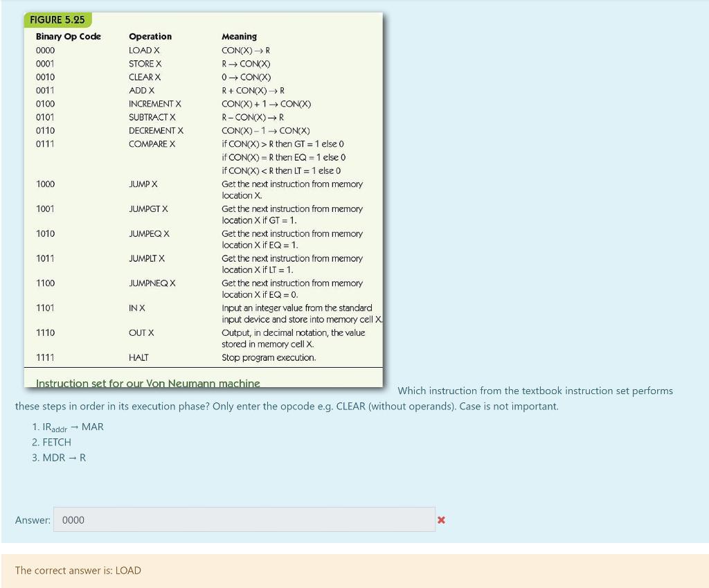
Task: Select the binary opcode 0000 cell
Action: [45, 50]
